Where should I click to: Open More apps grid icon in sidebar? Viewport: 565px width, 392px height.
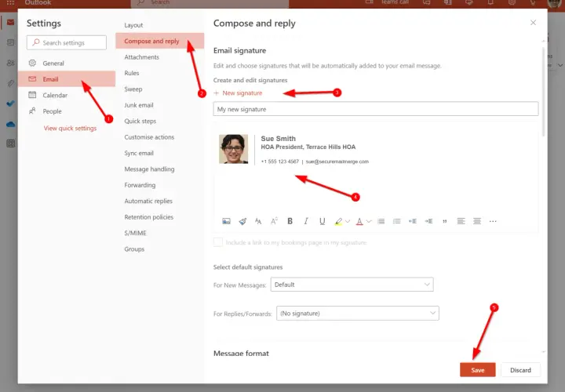point(10,143)
